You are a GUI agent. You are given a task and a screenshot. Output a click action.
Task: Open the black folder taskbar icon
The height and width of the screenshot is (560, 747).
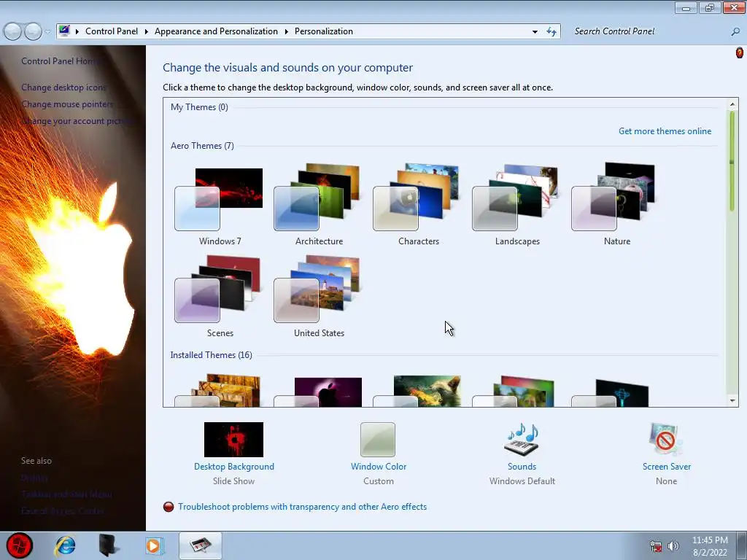tap(108, 545)
